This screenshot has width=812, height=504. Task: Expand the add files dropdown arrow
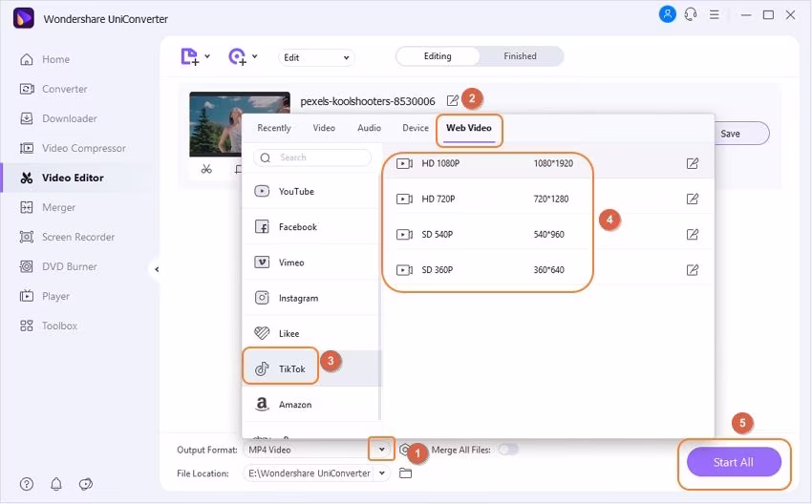coord(207,56)
